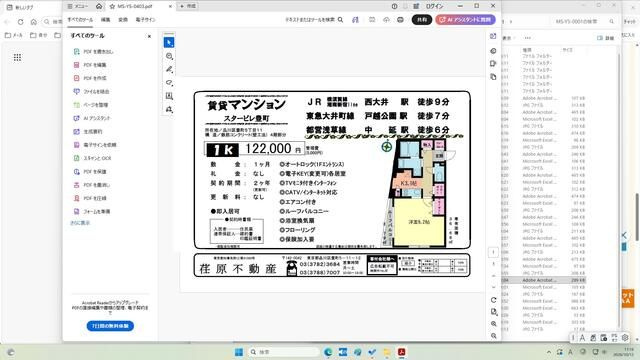Viewport: 640px width, 360px height.
Task: Open page display settings icon on right rail
Action: tap(493, 312)
